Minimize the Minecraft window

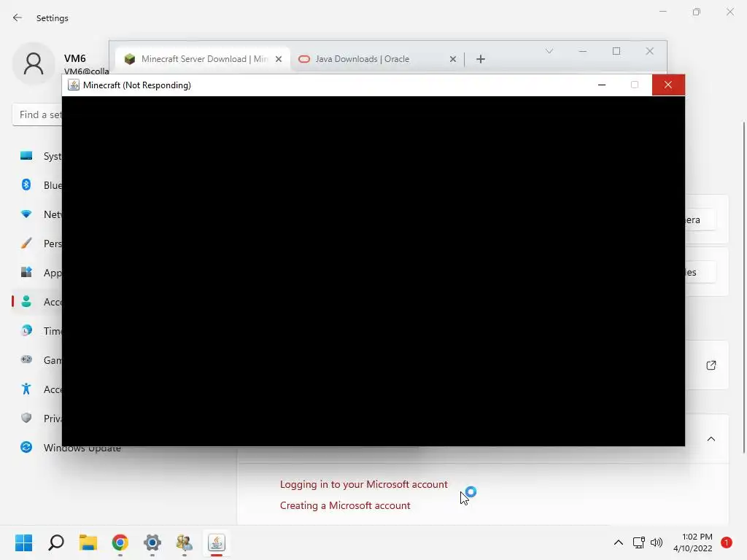click(x=602, y=85)
